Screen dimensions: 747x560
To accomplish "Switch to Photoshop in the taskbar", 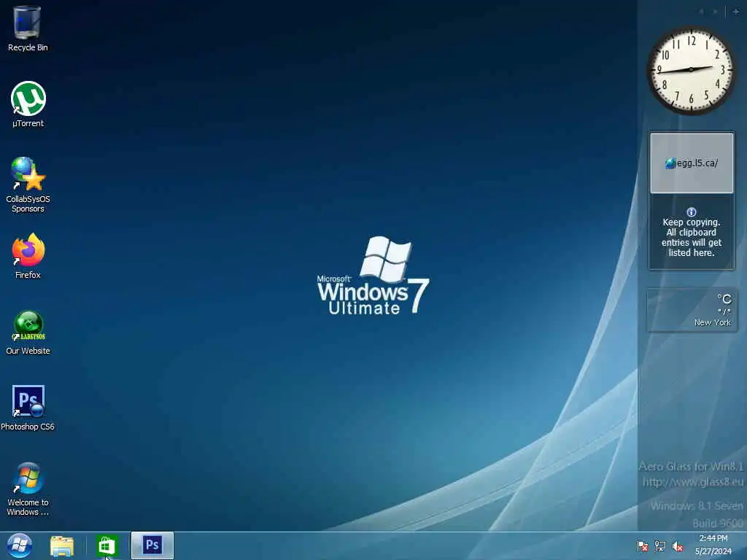I will click(152, 545).
